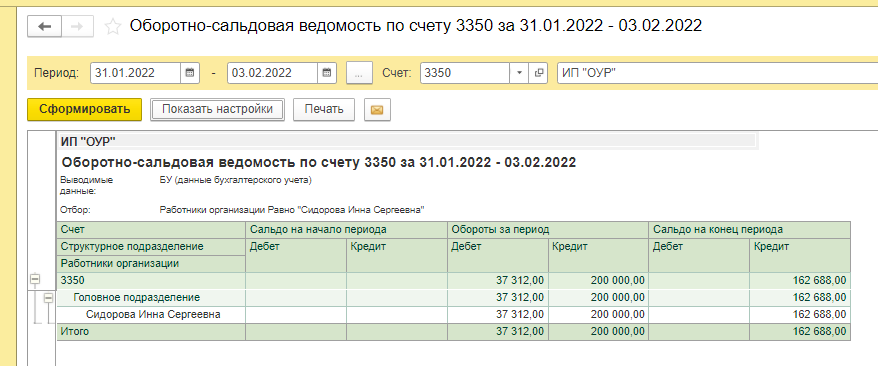The width and height of the screenshot is (878, 366).
Task: Go forward with the right arrow button
Action: click(x=77, y=26)
